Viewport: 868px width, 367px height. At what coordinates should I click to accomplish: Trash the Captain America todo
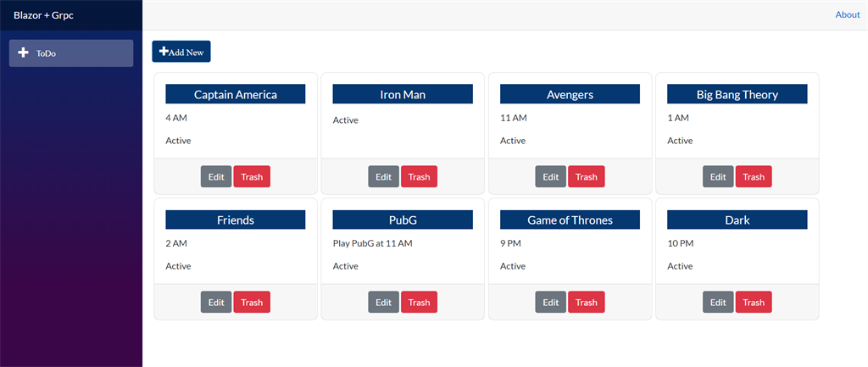pyautogui.click(x=252, y=176)
